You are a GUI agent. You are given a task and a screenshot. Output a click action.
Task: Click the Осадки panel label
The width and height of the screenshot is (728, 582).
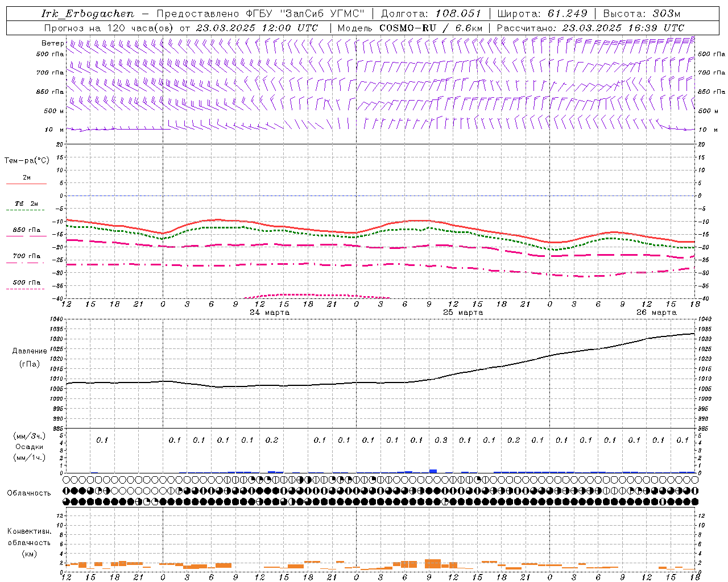point(30,447)
